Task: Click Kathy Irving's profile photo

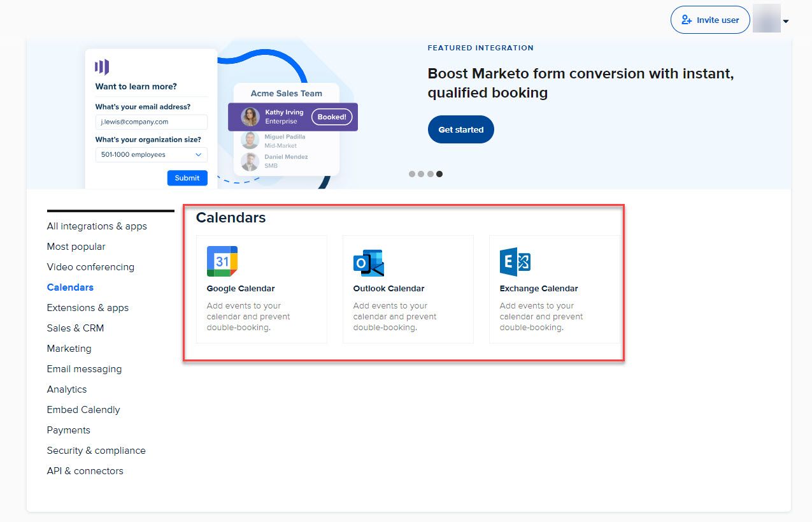Action: click(x=250, y=117)
